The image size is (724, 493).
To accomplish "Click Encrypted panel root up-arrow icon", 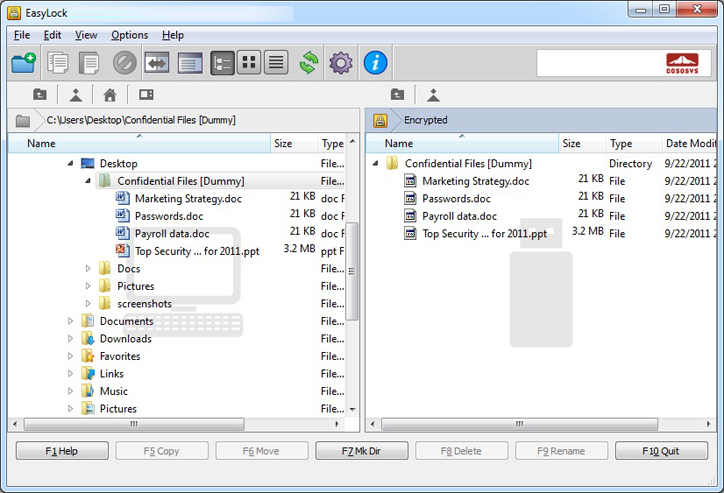I will [433, 95].
